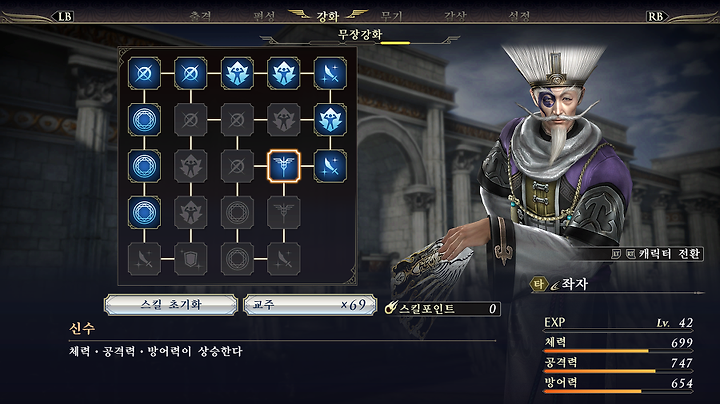Click the 교주 x69 item field

click(x=310, y=305)
